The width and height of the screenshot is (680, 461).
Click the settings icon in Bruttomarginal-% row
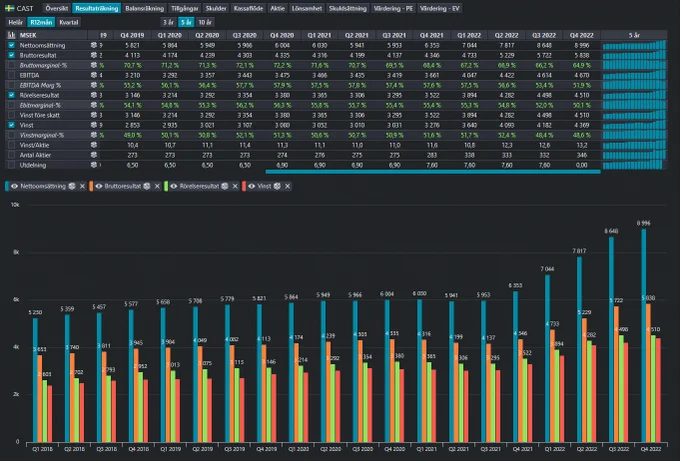94,65
